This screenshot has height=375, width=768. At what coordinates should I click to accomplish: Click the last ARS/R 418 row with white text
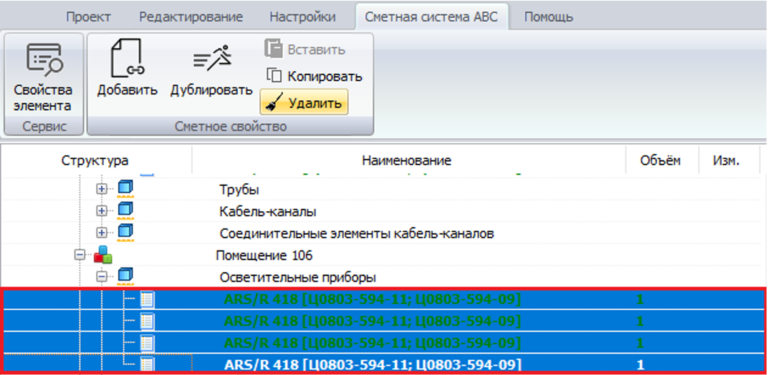(x=384, y=364)
